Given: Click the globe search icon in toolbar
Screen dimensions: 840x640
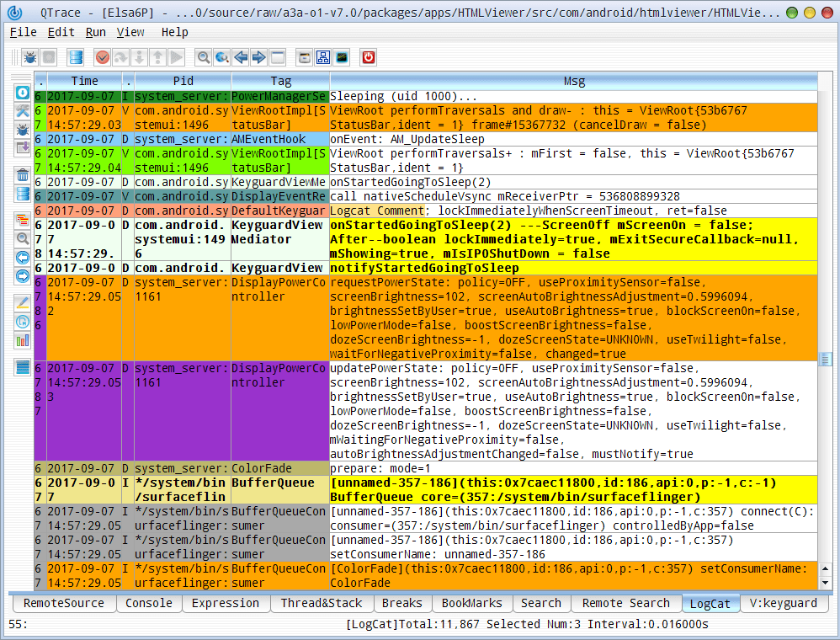Looking at the screenshot, I should [x=222, y=57].
